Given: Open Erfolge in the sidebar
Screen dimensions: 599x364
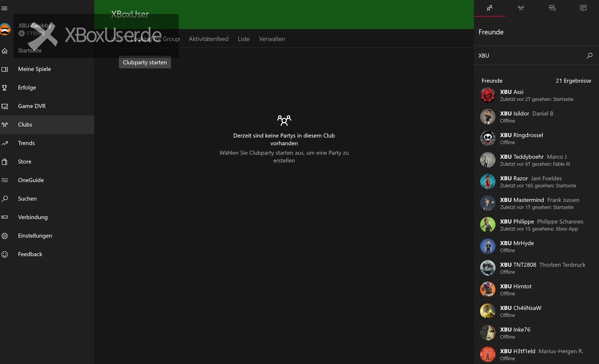Looking at the screenshot, I should [47, 87].
